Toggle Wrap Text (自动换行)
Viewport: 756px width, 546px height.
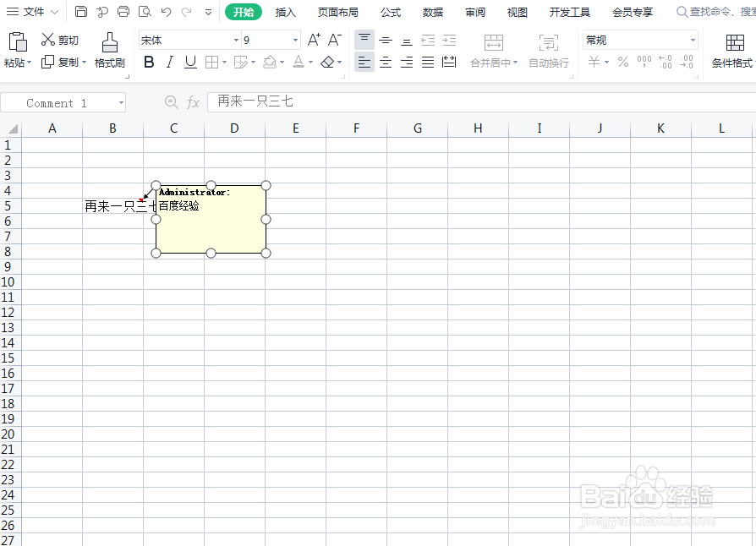point(549,51)
